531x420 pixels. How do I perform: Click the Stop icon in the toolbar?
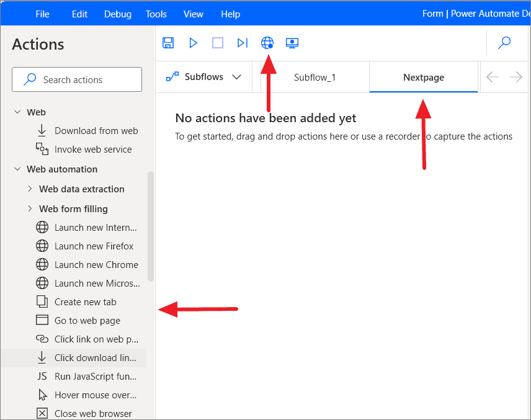pos(218,43)
